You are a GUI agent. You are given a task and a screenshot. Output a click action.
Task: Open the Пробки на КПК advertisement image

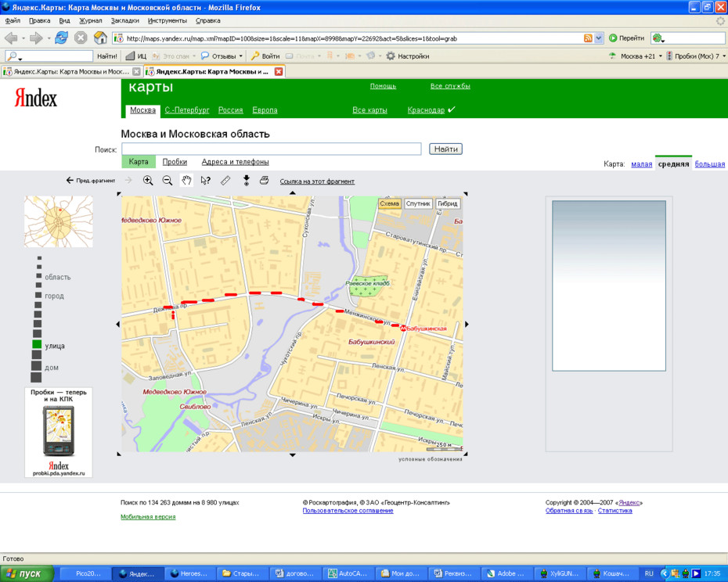pyautogui.click(x=59, y=432)
